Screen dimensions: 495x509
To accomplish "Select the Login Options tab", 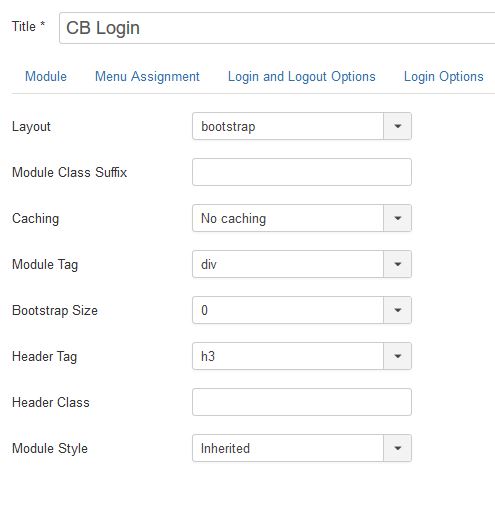I will pyautogui.click(x=444, y=77).
